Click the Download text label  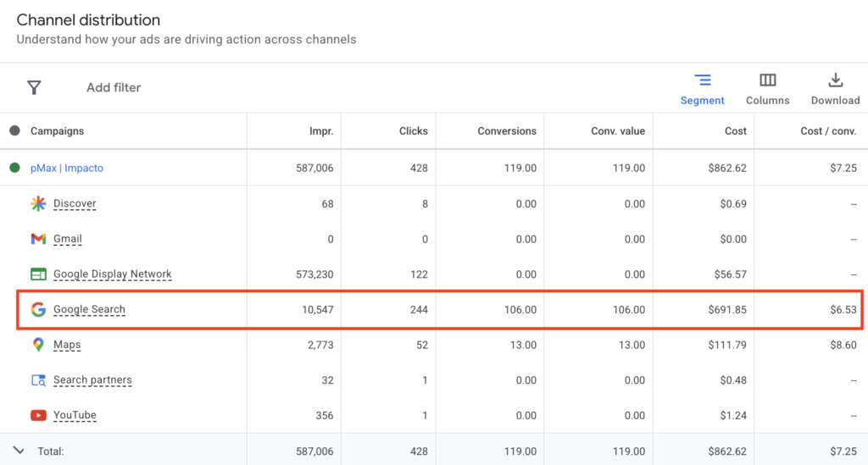tap(835, 101)
